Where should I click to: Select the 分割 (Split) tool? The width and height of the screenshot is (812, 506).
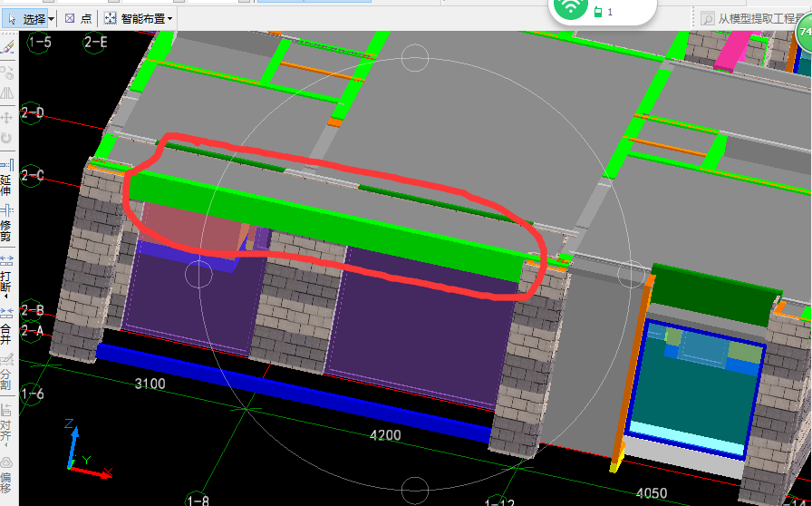[6, 372]
